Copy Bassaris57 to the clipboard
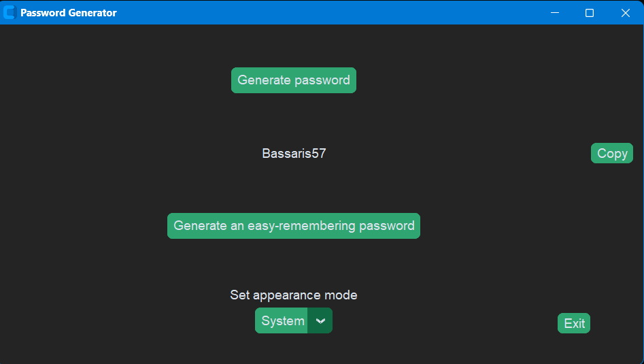The height and width of the screenshot is (364, 644). (x=612, y=153)
